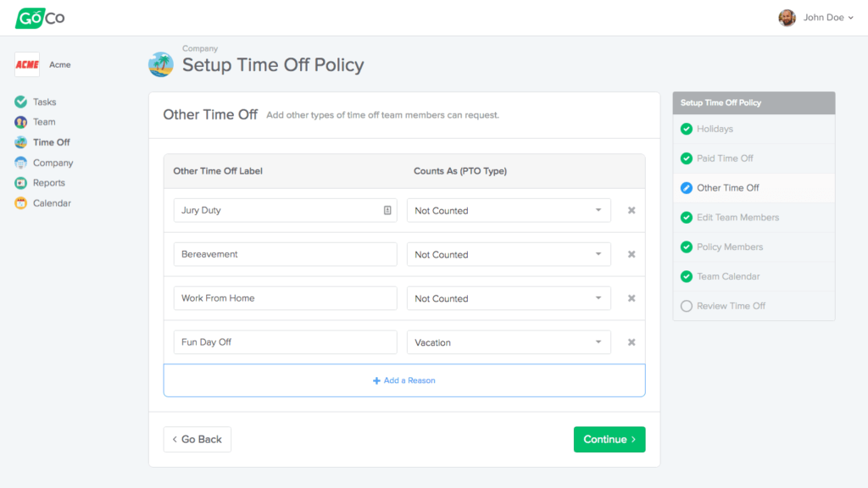Open the Jury Duty PTO type dropdown
This screenshot has width=868, height=488.
(x=509, y=210)
